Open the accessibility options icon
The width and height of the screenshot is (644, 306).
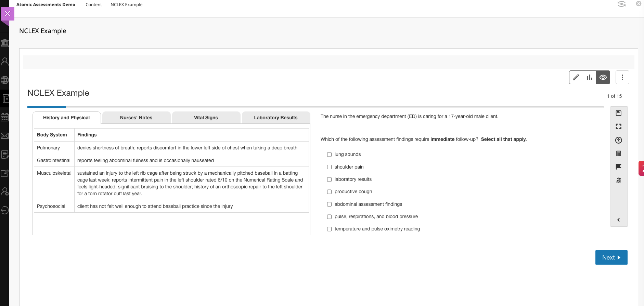(x=618, y=140)
